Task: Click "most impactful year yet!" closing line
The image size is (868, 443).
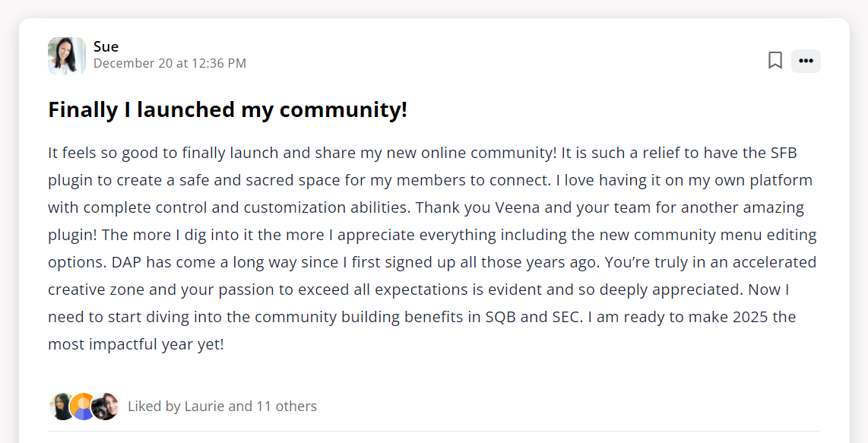Action: click(136, 344)
